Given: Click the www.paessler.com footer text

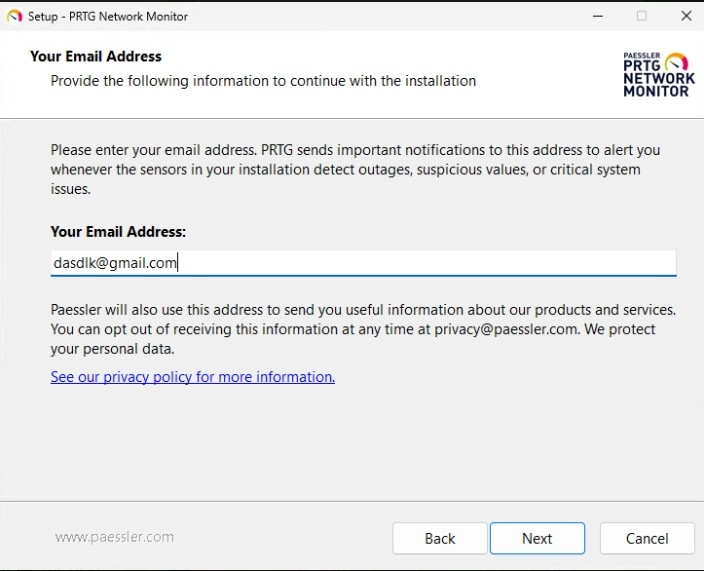Looking at the screenshot, I should tap(114, 537).
